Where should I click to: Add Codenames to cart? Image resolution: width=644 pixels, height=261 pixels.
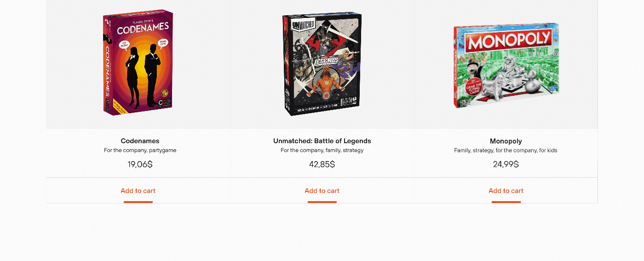coord(138,191)
